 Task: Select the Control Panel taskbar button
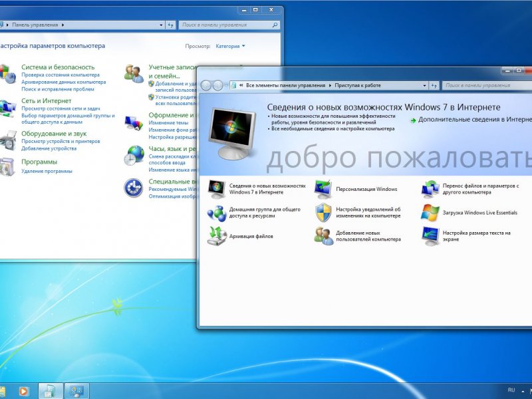[x=78, y=391]
